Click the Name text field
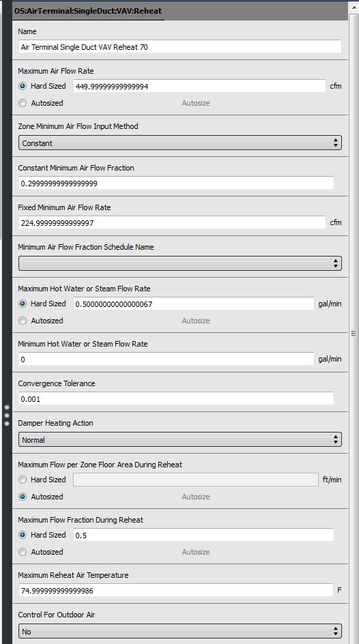Screen dimensions: 359x644 point(180,46)
